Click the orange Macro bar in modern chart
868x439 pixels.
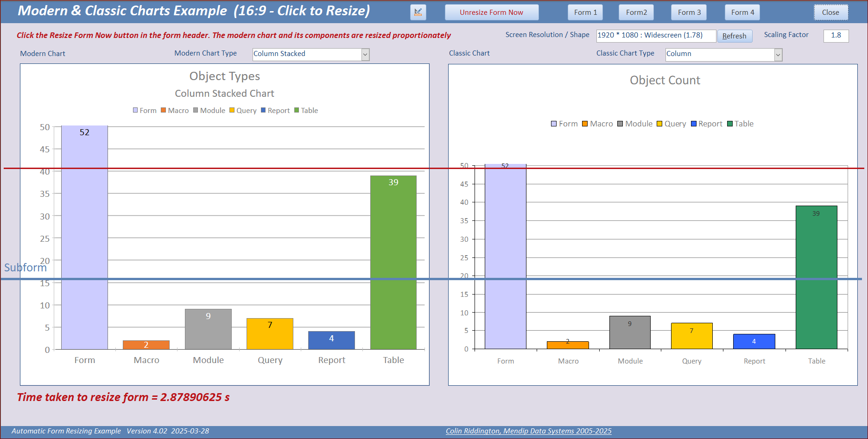pos(146,345)
